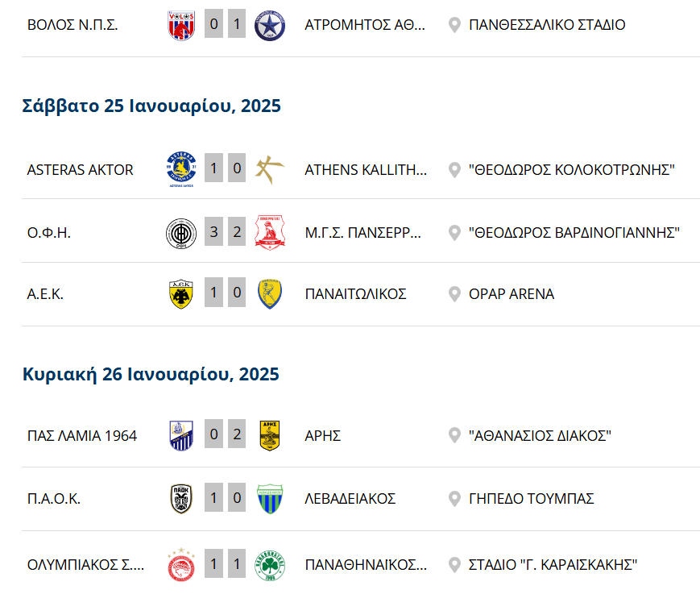Select the PAS Lamia 1964 crest

[x=181, y=435]
